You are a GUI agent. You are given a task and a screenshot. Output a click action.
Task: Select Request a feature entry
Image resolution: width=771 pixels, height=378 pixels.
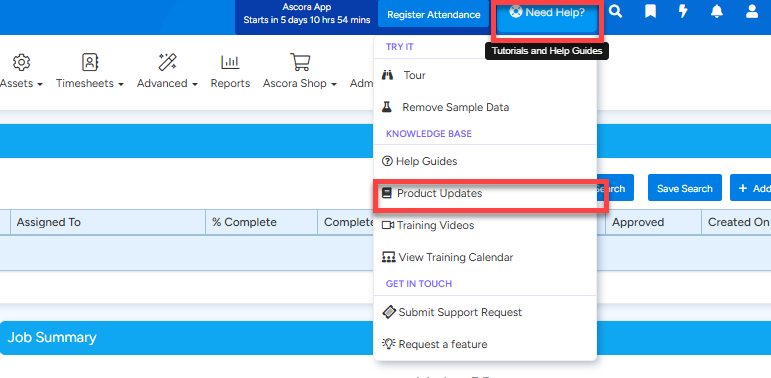pos(485,344)
